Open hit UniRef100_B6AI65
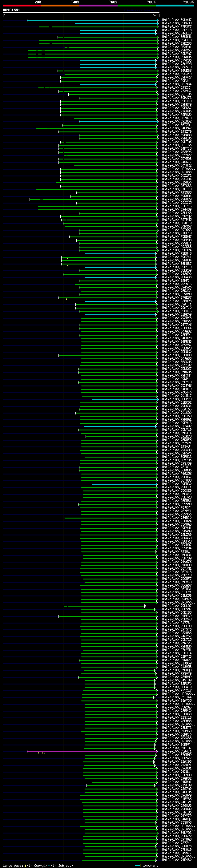The image size is (197, 868). click(177, 410)
